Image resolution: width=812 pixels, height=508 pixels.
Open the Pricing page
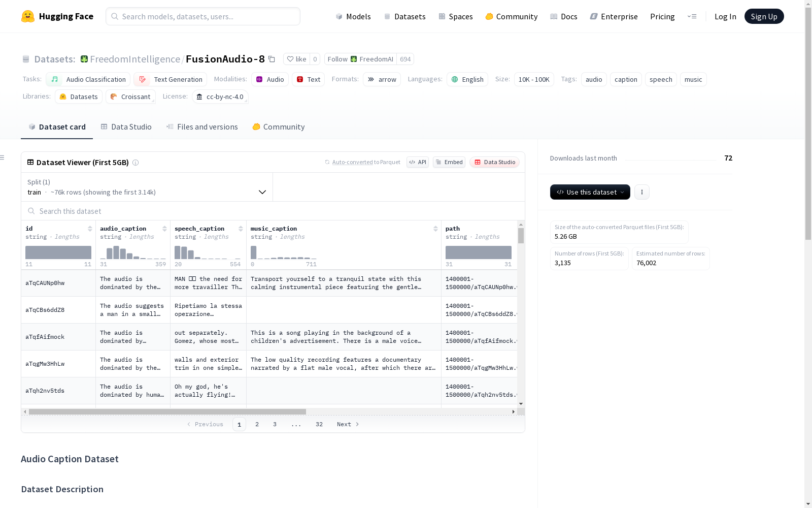[662, 16]
